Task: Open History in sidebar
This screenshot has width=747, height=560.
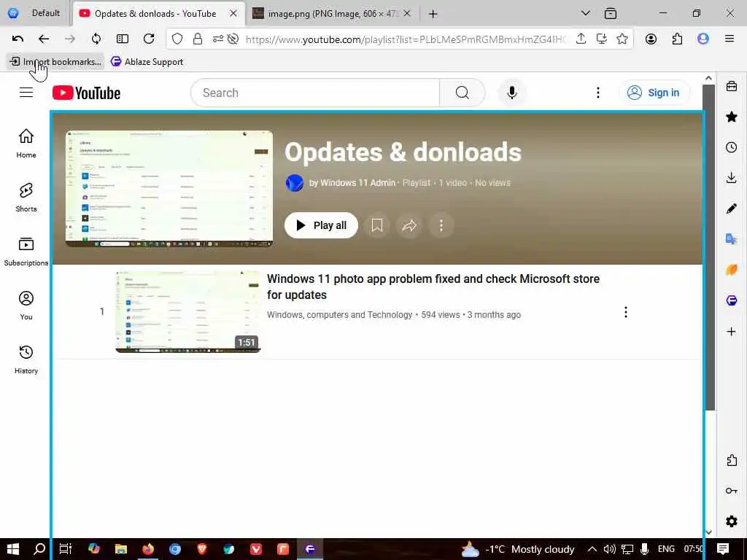Action: (26, 359)
